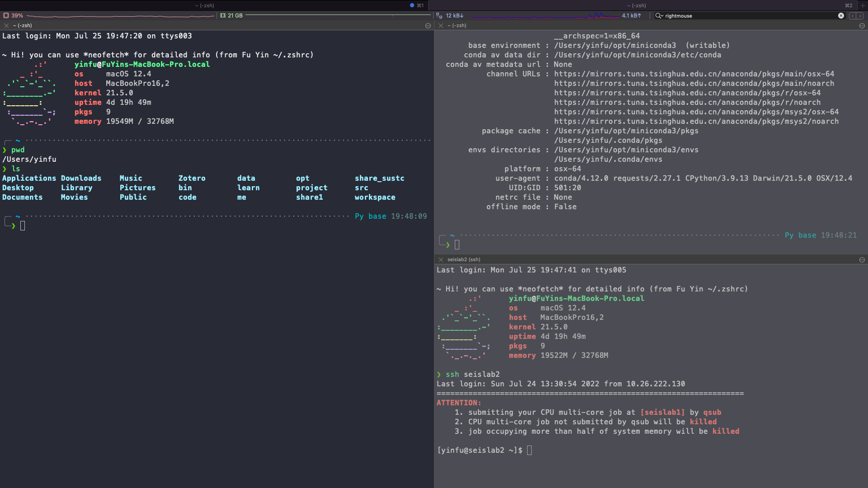The width and height of the screenshot is (868, 488).
Task: Click the ssh seislab2 command line
Action: pos(473,375)
